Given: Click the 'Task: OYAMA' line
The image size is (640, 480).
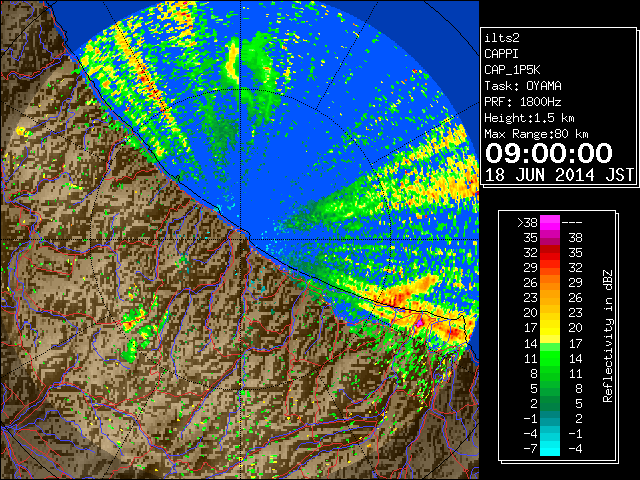Looking at the screenshot, I should [x=523, y=86].
